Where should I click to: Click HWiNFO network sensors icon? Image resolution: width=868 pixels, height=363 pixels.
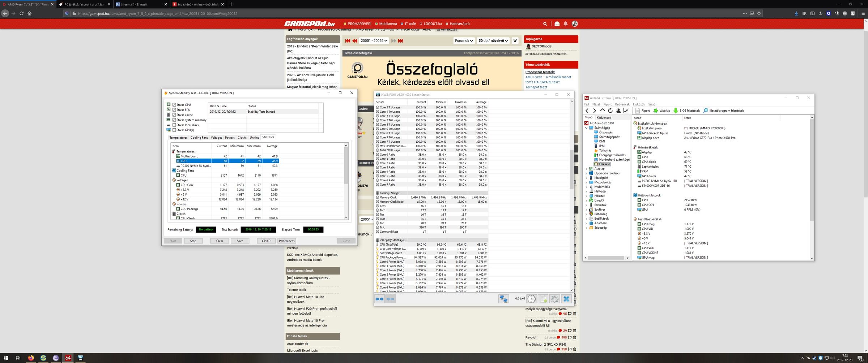coord(503,299)
